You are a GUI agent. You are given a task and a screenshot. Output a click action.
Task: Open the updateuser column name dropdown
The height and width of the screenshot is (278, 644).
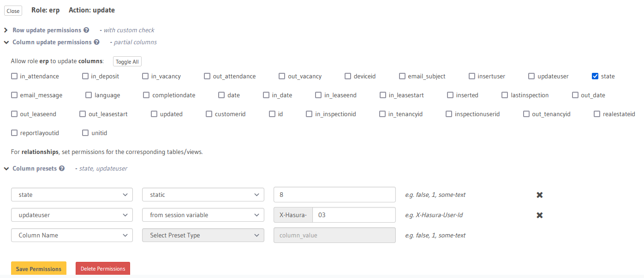72,215
